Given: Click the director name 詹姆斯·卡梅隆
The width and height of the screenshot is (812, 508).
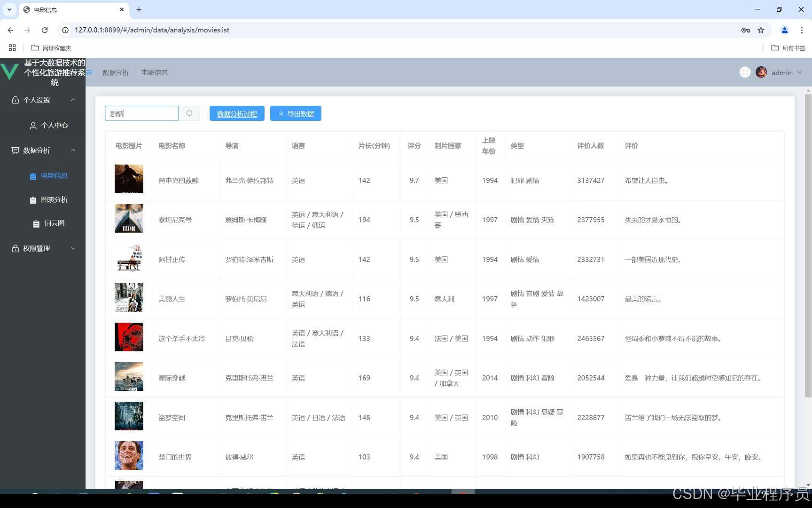Looking at the screenshot, I should (x=246, y=220).
